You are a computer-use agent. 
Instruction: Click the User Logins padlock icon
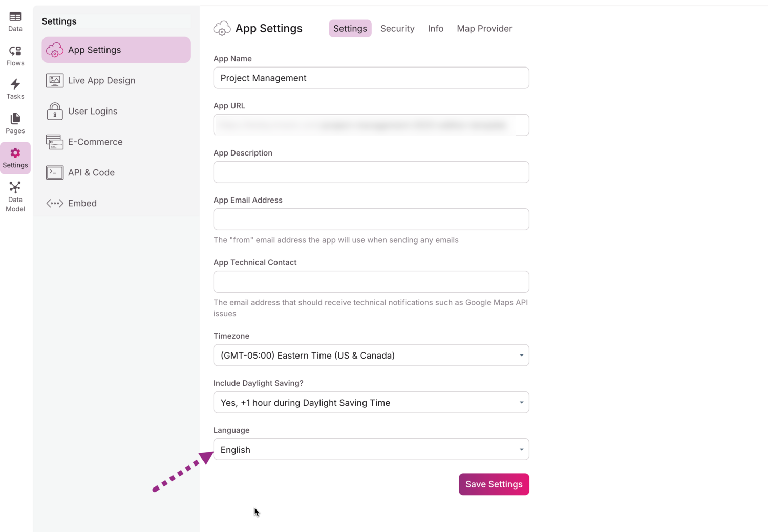click(55, 111)
